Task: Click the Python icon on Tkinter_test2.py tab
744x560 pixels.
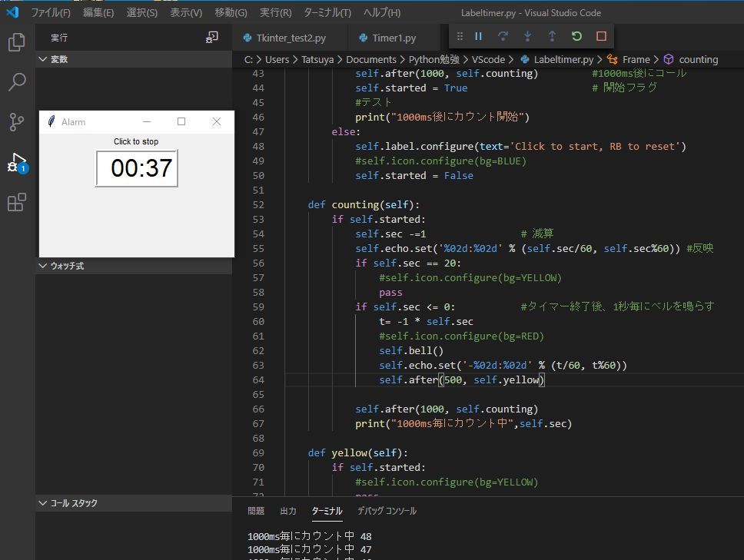Action: tap(247, 38)
